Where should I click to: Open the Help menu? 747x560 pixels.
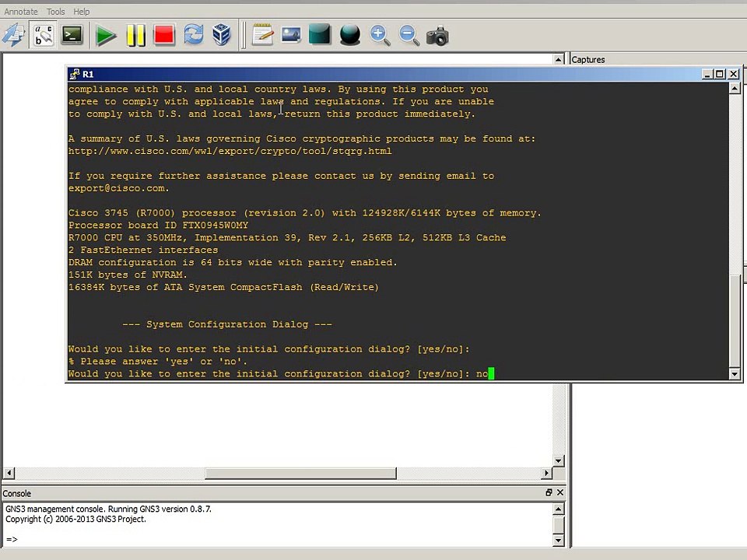click(82, 12)
